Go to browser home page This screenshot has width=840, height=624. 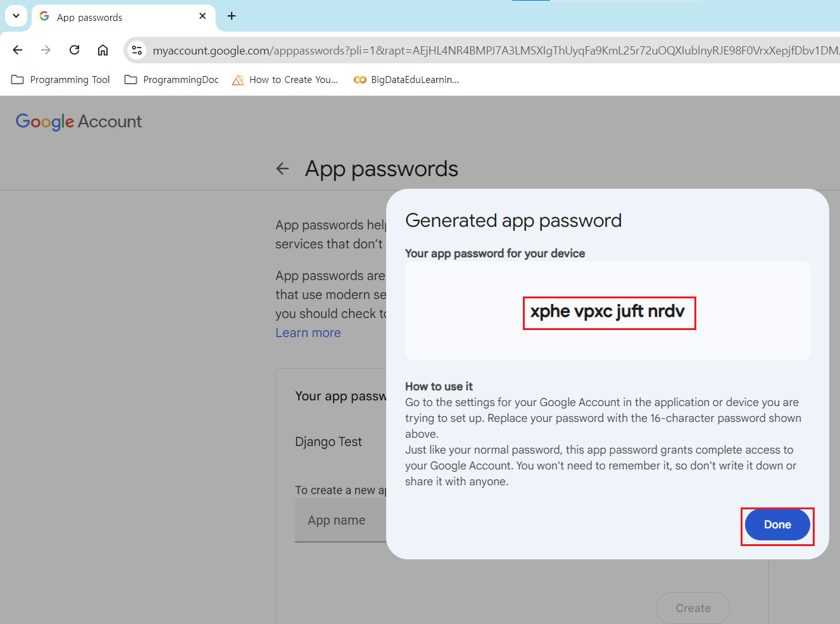pyautogui.click(x=103, y=50)
